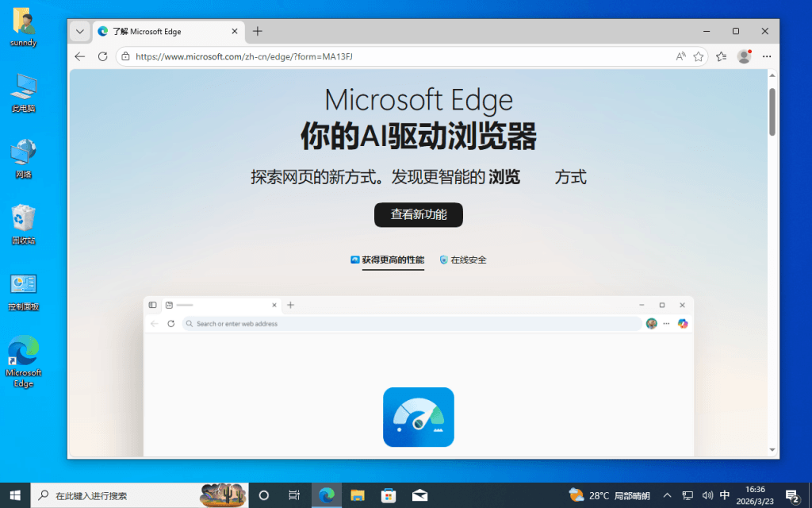Screen dimensions: 812x508
Task: Select the 回收站 desktop icon
Action: [23, 225]
